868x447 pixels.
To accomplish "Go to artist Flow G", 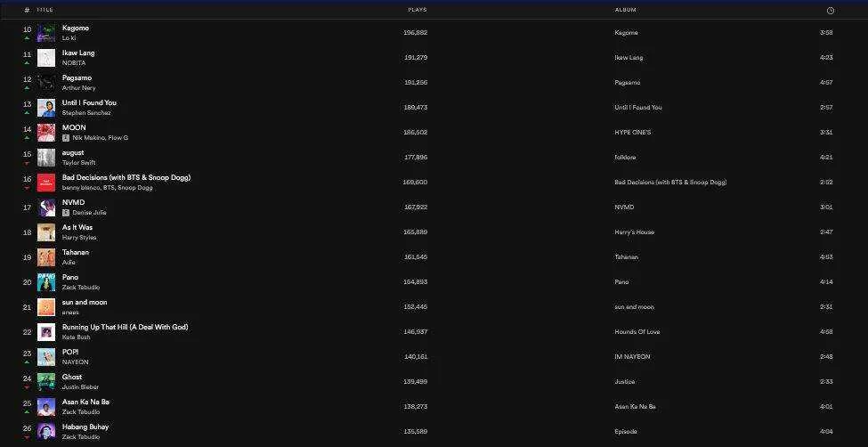I will (x=118, y=138).
